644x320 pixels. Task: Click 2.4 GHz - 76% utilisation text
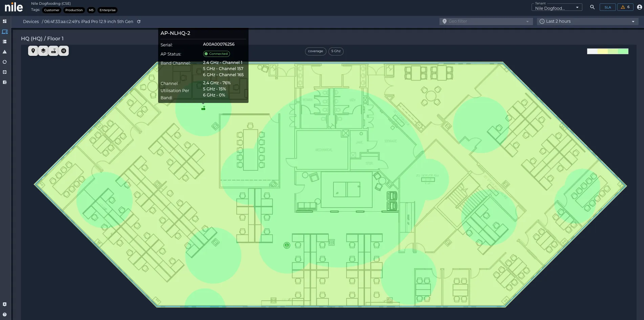217,83
